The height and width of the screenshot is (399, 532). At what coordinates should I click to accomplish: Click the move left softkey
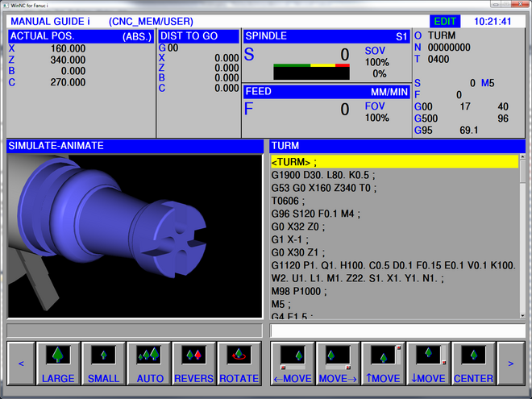pos(293,364)
